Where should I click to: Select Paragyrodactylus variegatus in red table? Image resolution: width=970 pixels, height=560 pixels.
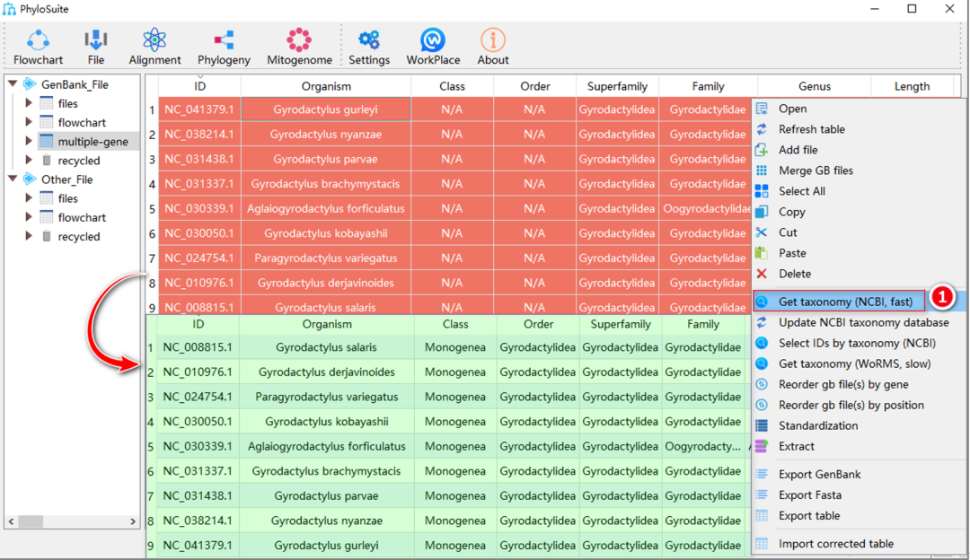click(x=326, y=258)
